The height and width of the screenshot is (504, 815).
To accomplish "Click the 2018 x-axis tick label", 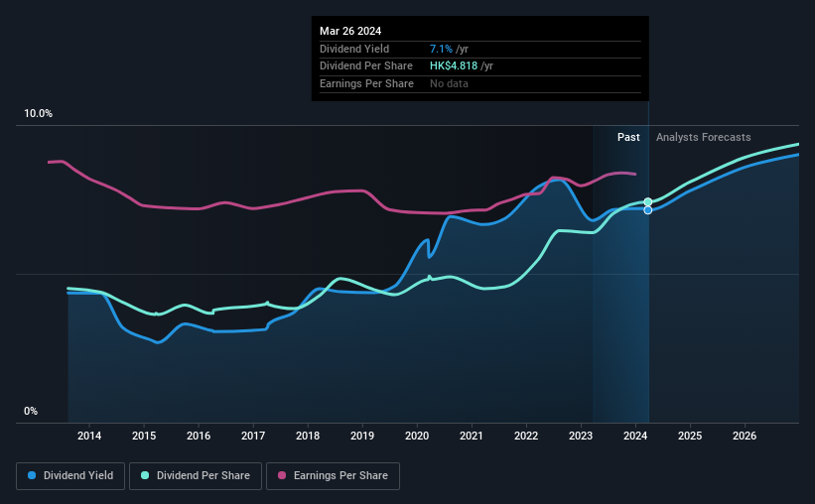I will [308, 436].
